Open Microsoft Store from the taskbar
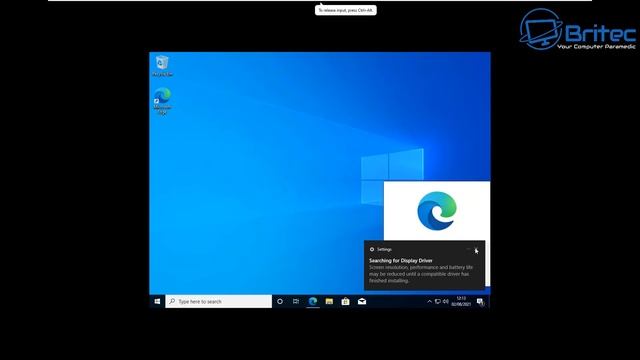 point(345,302)
